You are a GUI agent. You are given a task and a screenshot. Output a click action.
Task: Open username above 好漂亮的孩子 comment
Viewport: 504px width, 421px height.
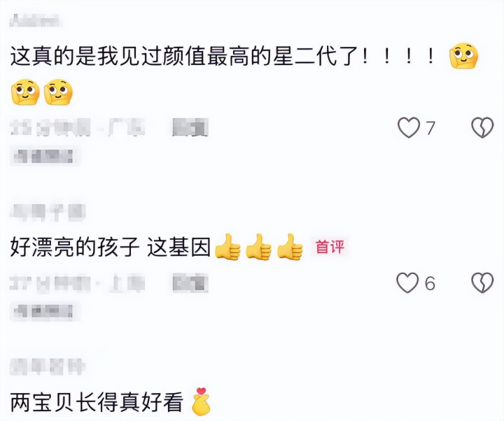[x=48, y=213]
